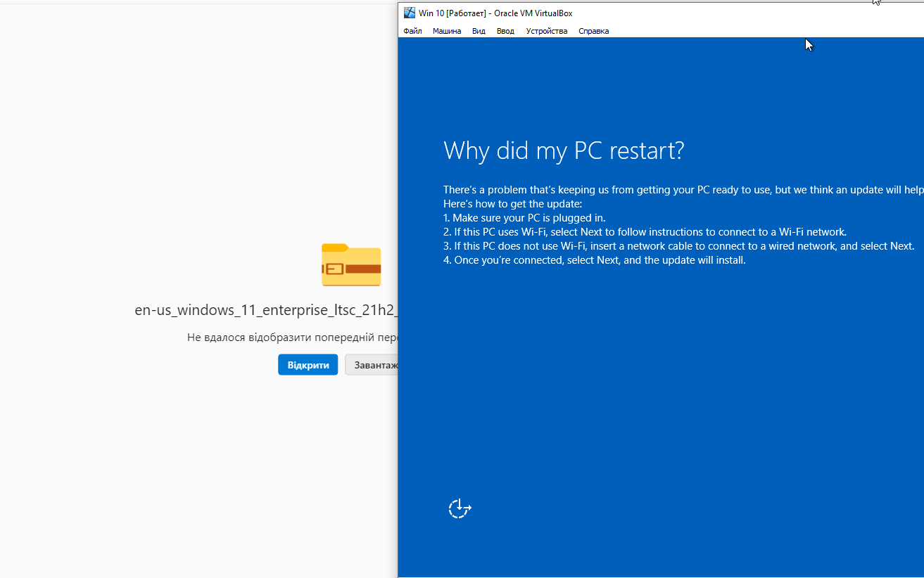Click the "Here's how to get the update:" line
Screen dimensions: 924x578
click(x=513, y=204)
